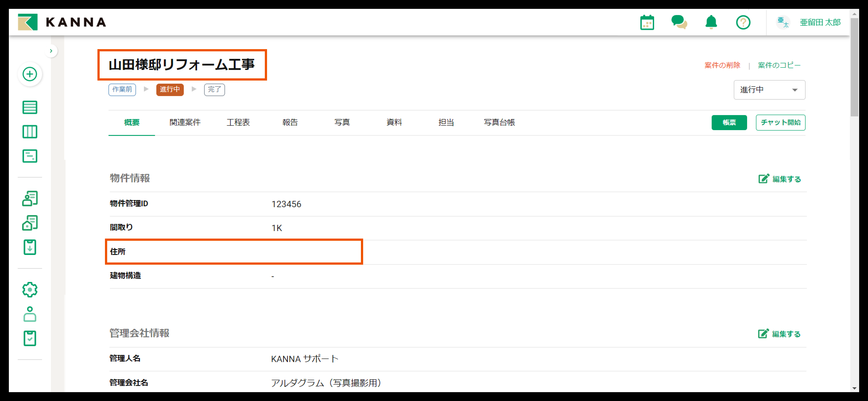The image size is (868, 401).
Task: Click the kanban columns sidebar icon
Action: pos(30,132)
